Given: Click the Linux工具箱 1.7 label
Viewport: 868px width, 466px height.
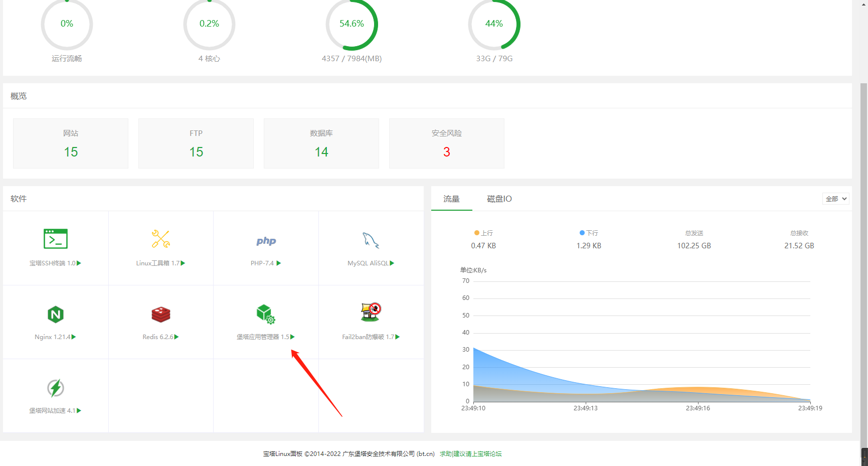Looking at the screenshot, I should pos(157,263).
